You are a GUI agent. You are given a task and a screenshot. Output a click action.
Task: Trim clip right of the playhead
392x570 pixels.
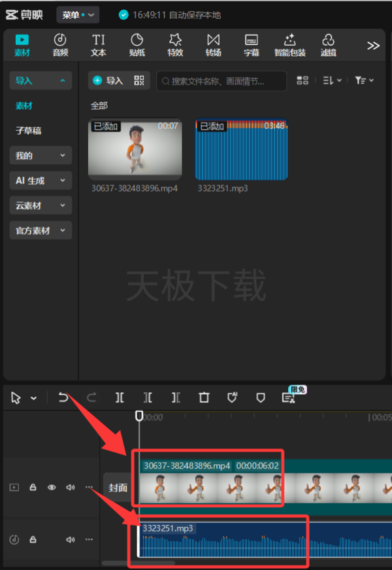[176, 397]
